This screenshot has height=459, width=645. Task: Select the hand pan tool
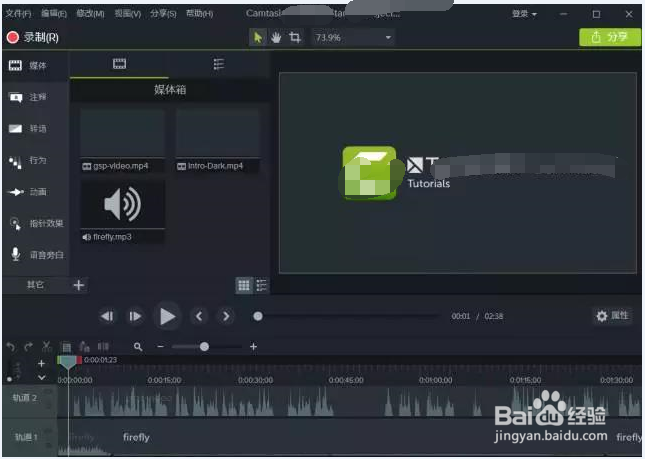pos(276,38)
